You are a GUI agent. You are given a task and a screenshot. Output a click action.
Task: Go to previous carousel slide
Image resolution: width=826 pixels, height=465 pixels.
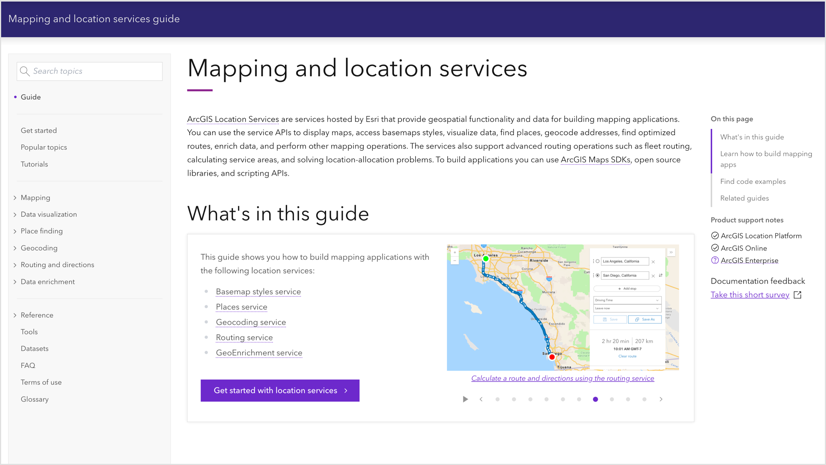[x=481, y=399]
